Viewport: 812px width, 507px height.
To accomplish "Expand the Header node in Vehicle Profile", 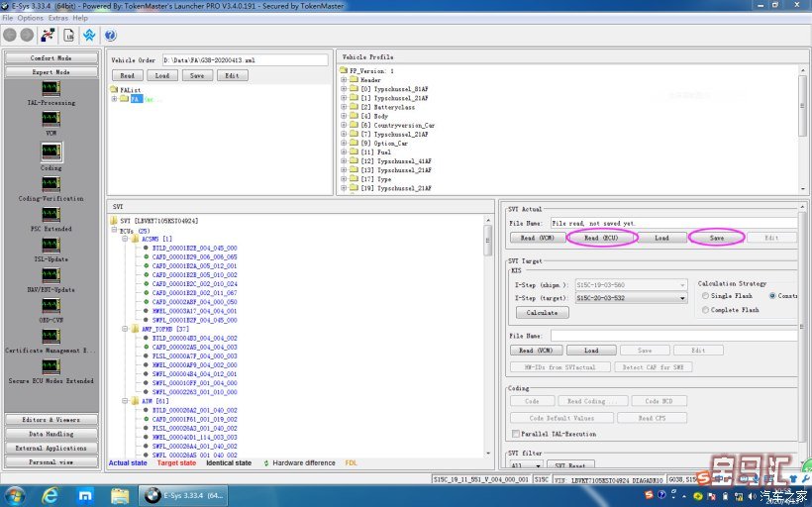I will coord(344,80).
